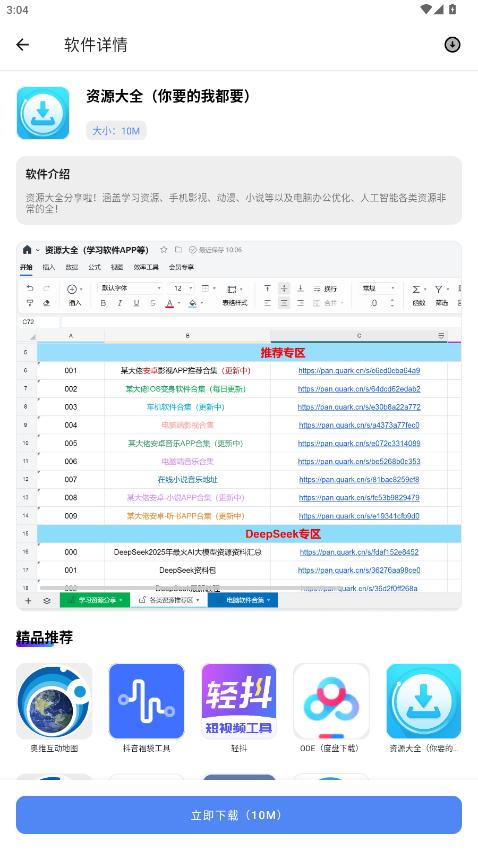Tap the 资源大全 app icon beside the title
Image resolution: width=478 pixels, height=850 pixels.
43,113
